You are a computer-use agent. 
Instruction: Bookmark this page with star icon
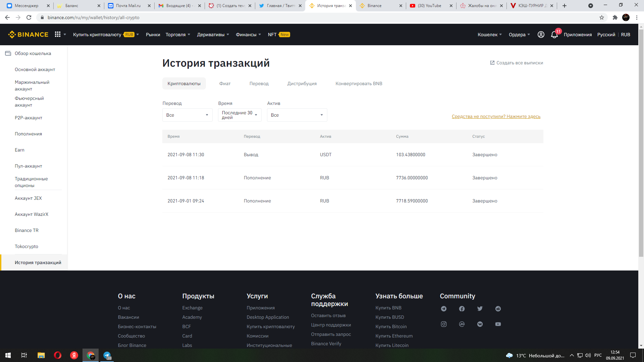point(602,17)
